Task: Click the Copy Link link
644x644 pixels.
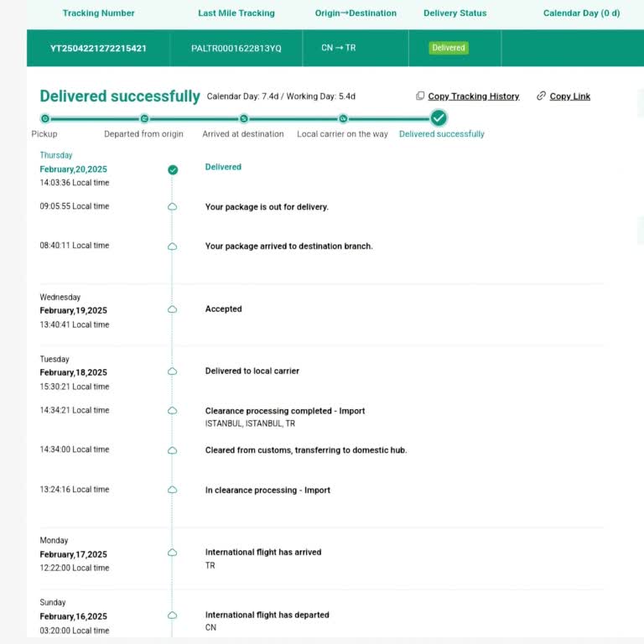Action: pyautogui.click(x=569, y=96)
